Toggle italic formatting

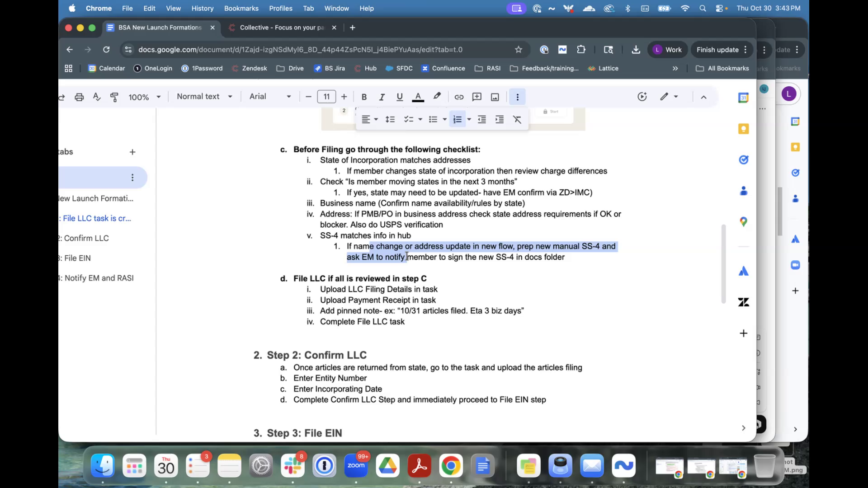382,97
